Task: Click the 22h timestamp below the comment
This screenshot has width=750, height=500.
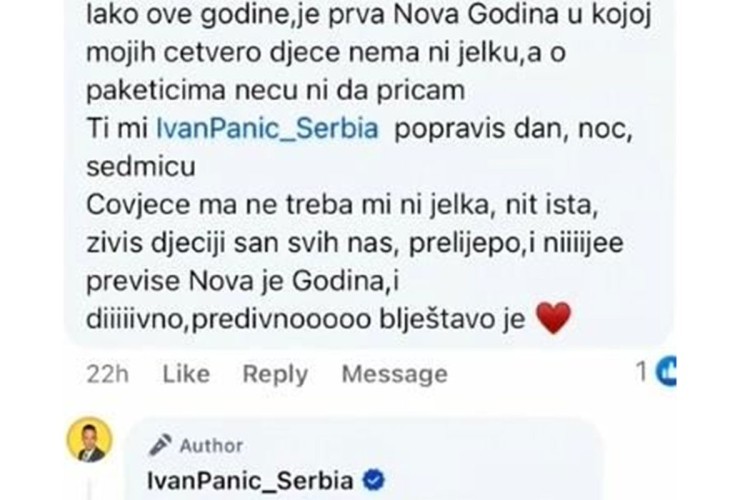Action: point(108,374)
